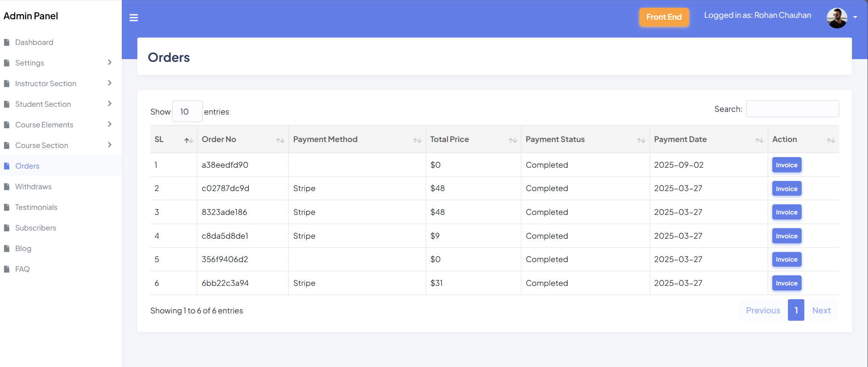Click the Dashboard page icon in sidebar
The width and height of the screenshot is (868, 367).
pyautogui.click(x=7, y=43)
